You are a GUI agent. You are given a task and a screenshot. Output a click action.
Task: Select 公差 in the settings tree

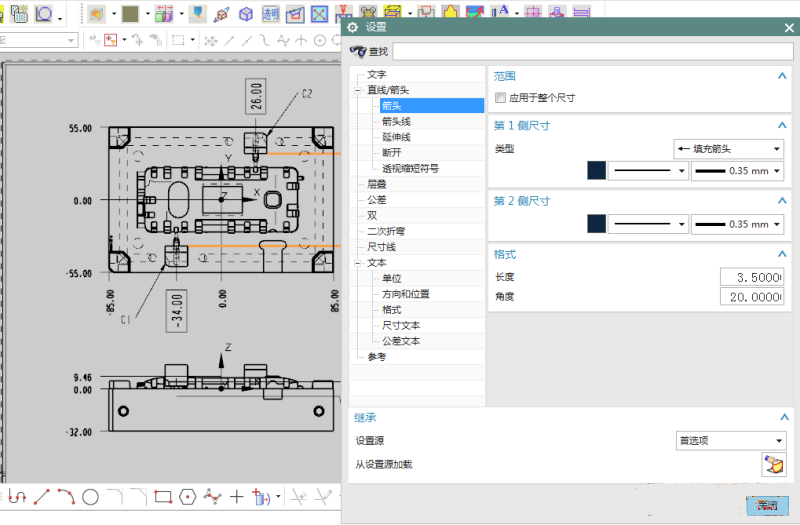[376, 199]
